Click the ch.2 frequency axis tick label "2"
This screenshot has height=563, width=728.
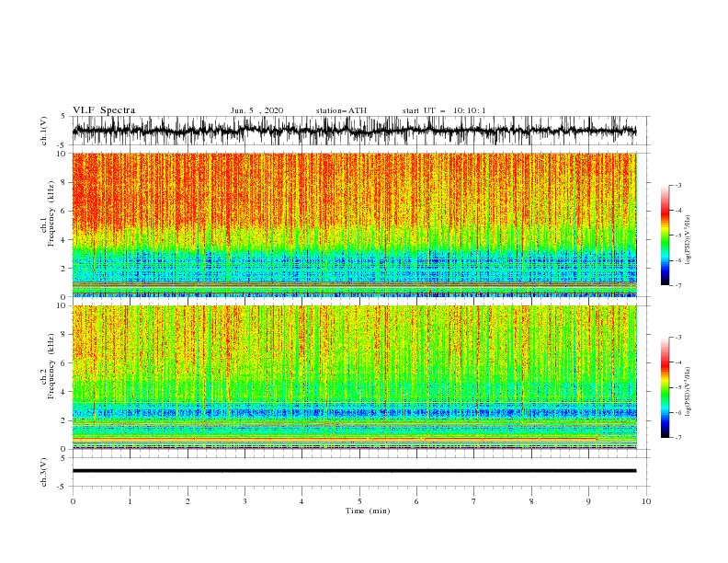click(x=64, y=420)
